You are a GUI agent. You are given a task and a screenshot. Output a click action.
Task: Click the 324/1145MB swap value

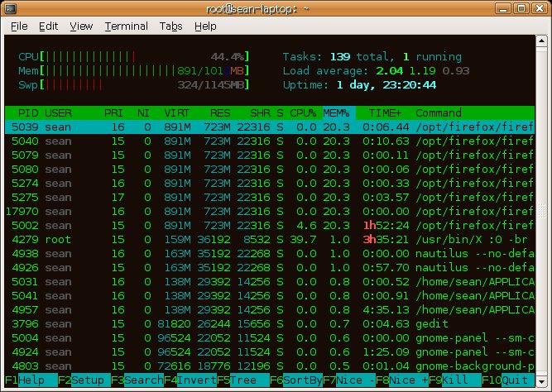tap(211, 85)
